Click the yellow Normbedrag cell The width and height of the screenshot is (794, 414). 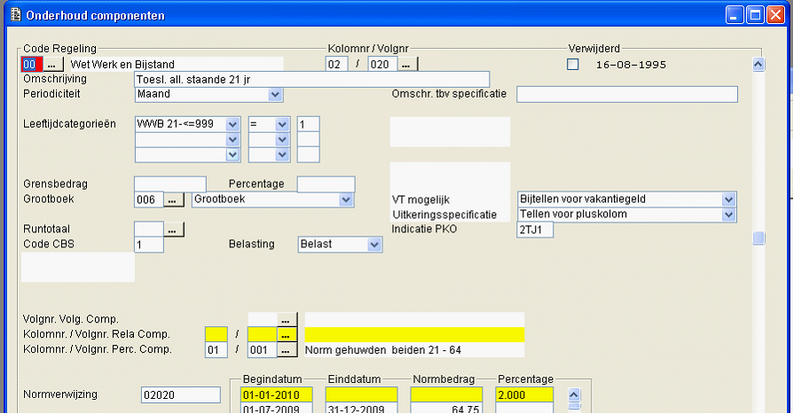tap(447, 395)
